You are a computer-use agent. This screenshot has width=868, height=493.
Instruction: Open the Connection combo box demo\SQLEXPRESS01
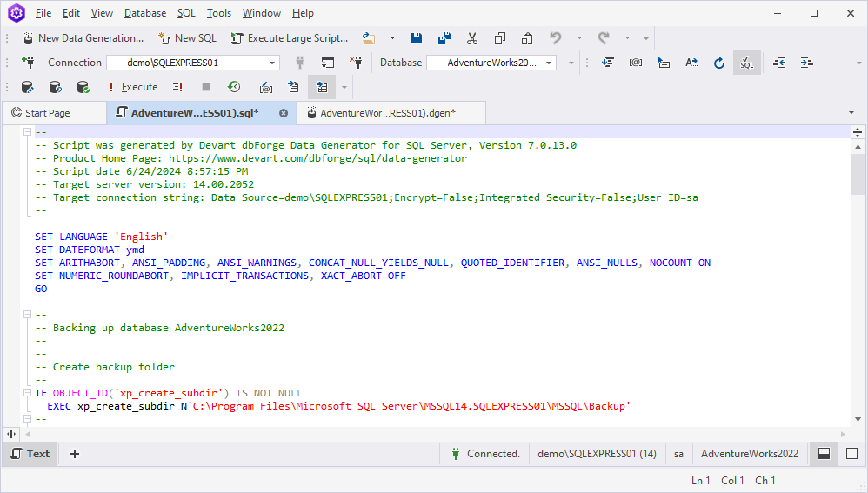click(x=193, y=63)
